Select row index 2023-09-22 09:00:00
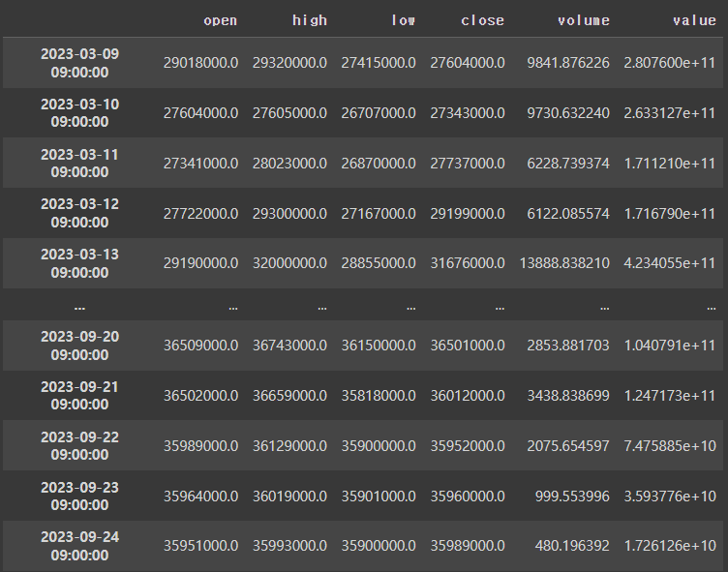This screenshot has height=572, width=728. pyautogui.click(x=79, y=446)
